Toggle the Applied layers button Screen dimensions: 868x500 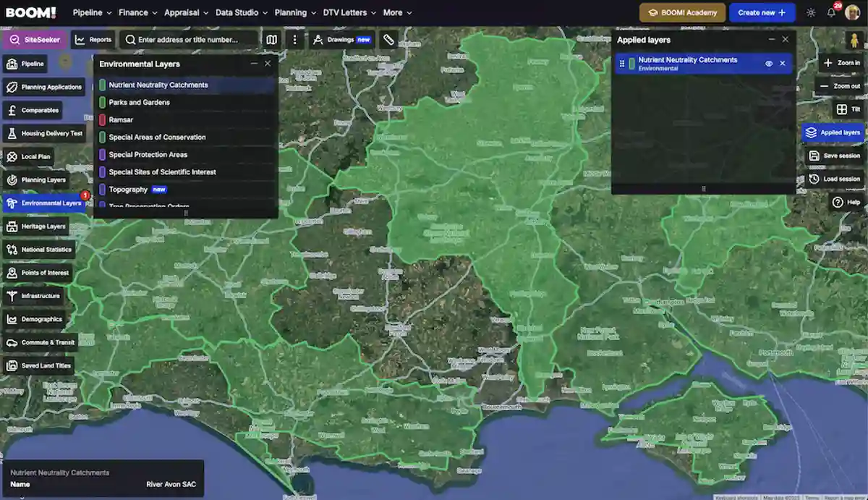833,132
